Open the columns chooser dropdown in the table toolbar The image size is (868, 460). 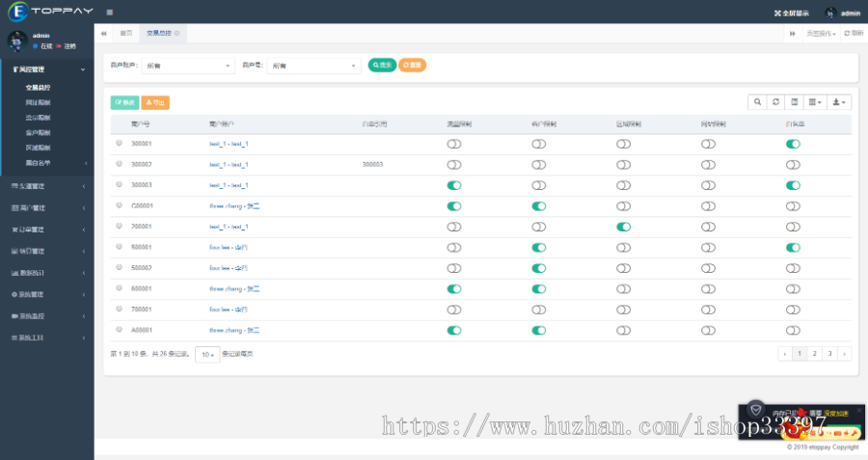pyautogui.click(x=815, y=101)
